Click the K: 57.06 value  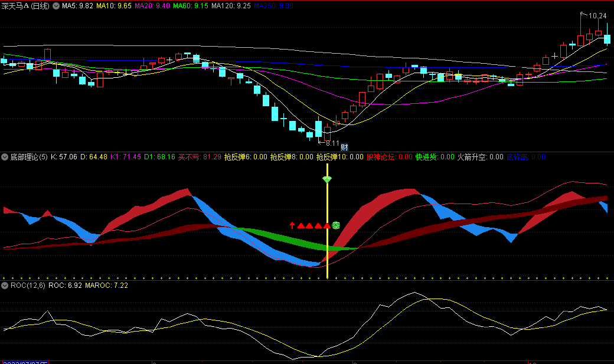tap(64, 157)
